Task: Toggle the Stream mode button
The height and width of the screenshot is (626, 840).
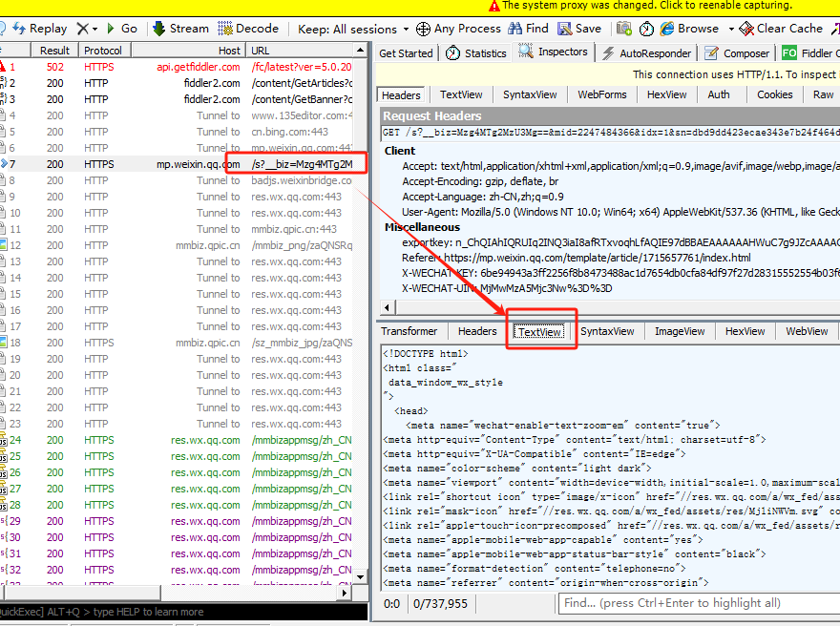Action: click(x=181, y=29)
